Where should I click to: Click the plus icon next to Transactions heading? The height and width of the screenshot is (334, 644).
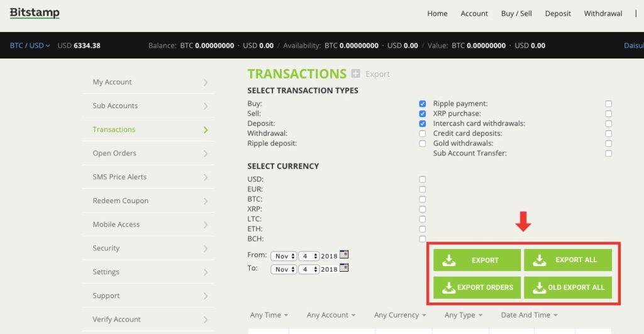(x=356, y=74)
